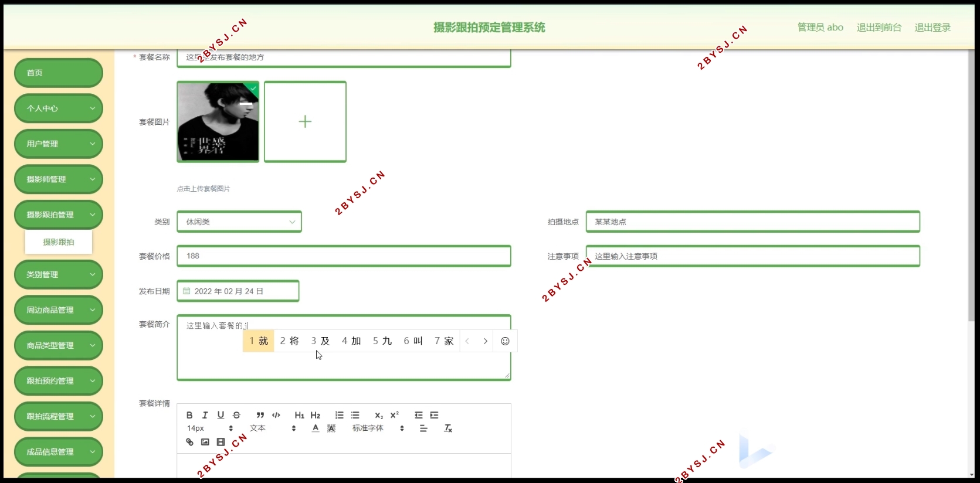Apply superscript formatting
This screenshot has height=483, width=980.
coord(395,415)
